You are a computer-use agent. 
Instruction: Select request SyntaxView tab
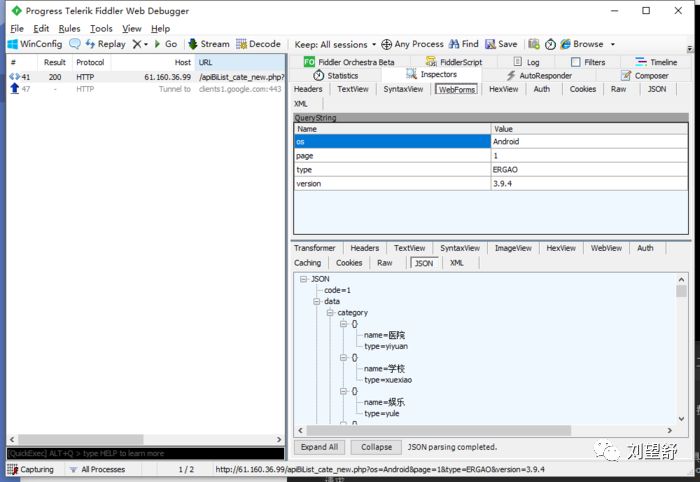pyautogui.click(x=403, y=89)
